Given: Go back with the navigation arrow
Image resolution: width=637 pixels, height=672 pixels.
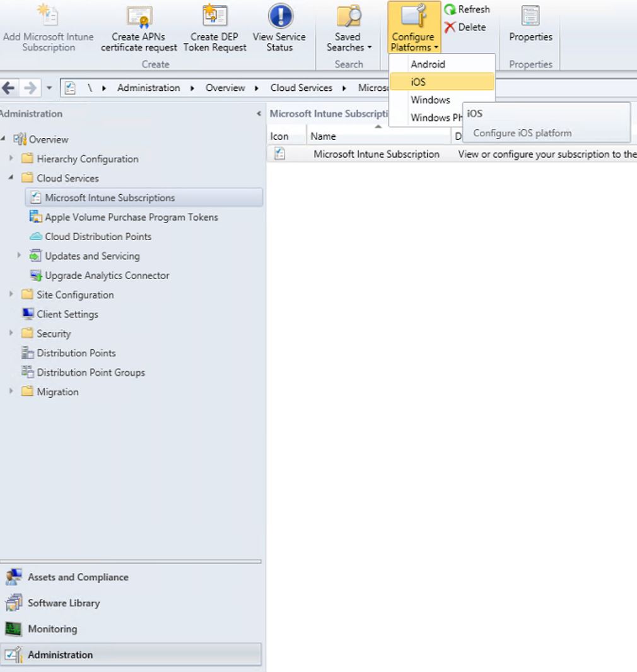Looking at the screenshot, I should [9, 88].
